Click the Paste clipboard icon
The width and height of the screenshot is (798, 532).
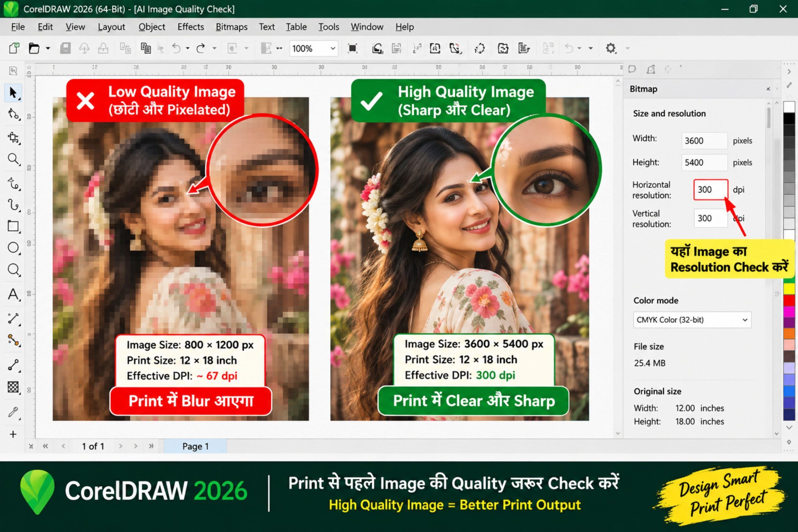tap(146, 48)
